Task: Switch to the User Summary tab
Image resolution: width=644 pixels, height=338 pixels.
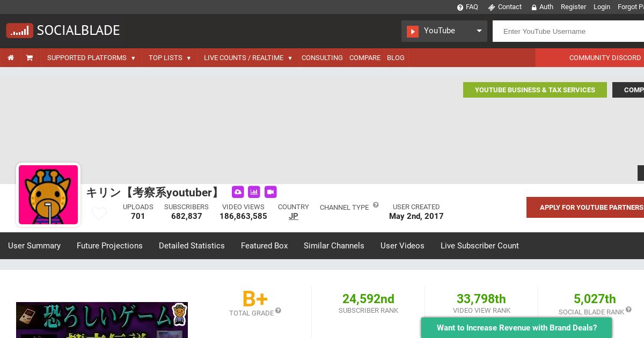Action: (34, 246)
